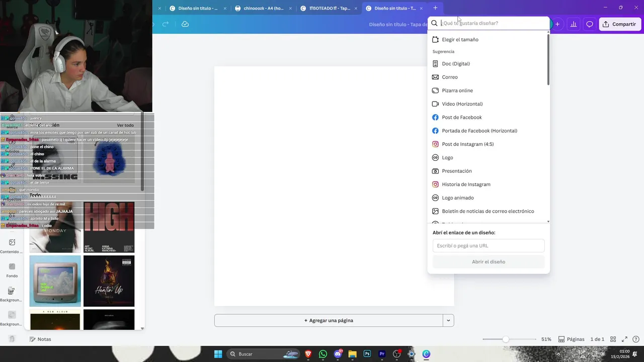This screenshot has height=362, width=644.
Task: Open the analytics bar chart icon
Action: (573, 24)
